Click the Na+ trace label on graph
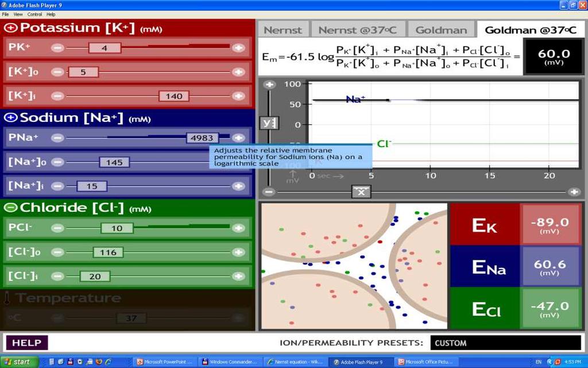This screenshot has width=588, height=368. 355,99
